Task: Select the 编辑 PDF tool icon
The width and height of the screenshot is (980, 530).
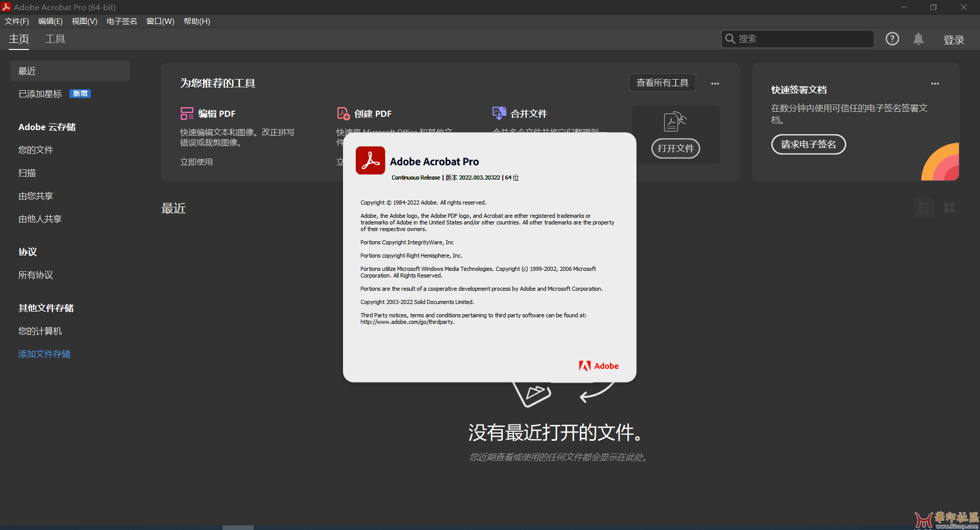Action: 186,113
